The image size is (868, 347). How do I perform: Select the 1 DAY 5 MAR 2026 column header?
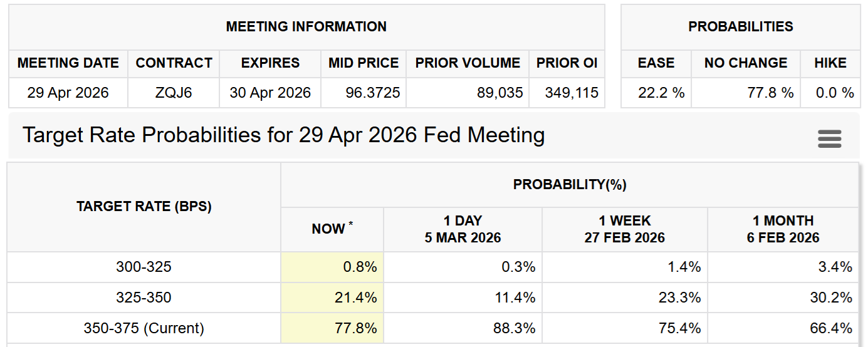coord(463,229)
